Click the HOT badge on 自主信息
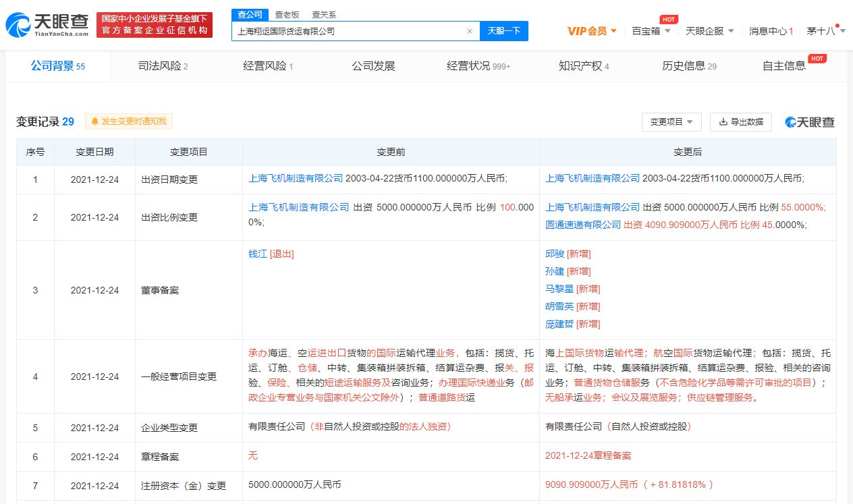853x504 pixels. point(817,59)
